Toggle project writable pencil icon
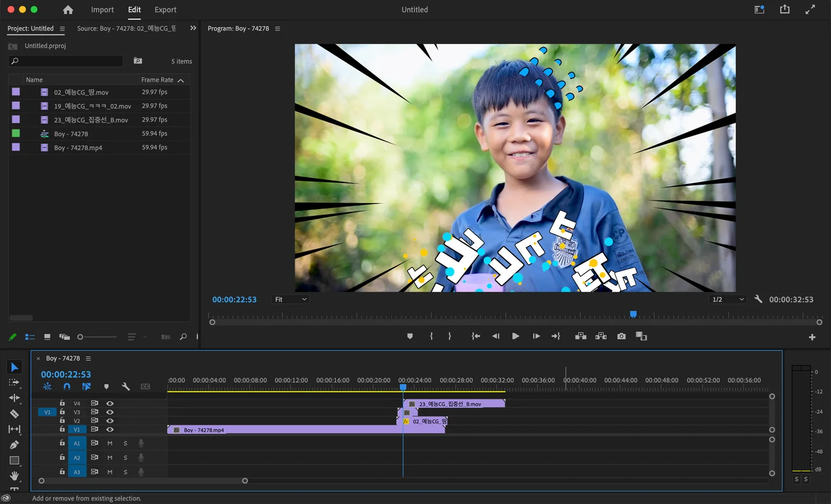 click(x=13, y=337)
